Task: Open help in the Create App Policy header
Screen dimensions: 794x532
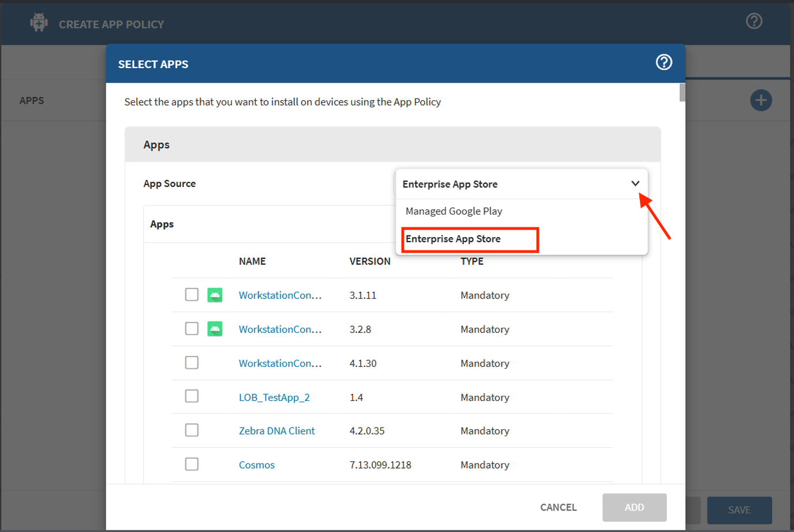Action: point(754,21)
